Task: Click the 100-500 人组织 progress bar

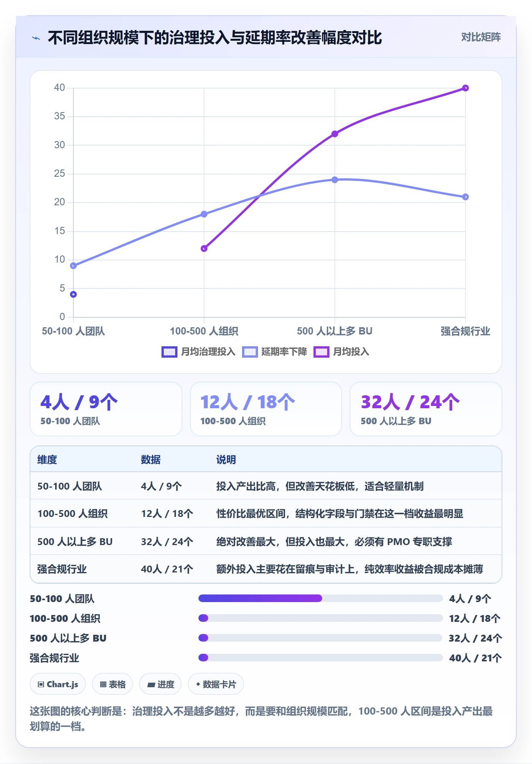Action: [x=320, y=618]
